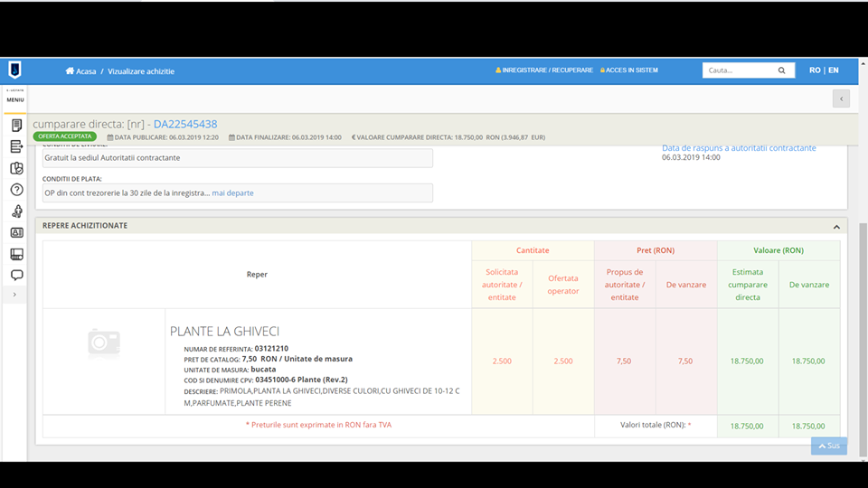Click the speech bubble sidebar icon
This screenshot has width=868, height=488.
coord(16,275)
